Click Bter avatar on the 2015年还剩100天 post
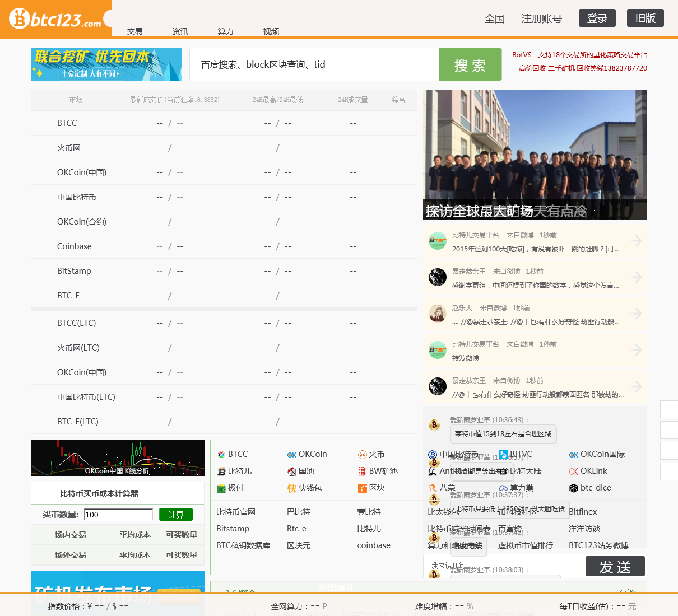The image size is (678, 616). click(438, 241)
